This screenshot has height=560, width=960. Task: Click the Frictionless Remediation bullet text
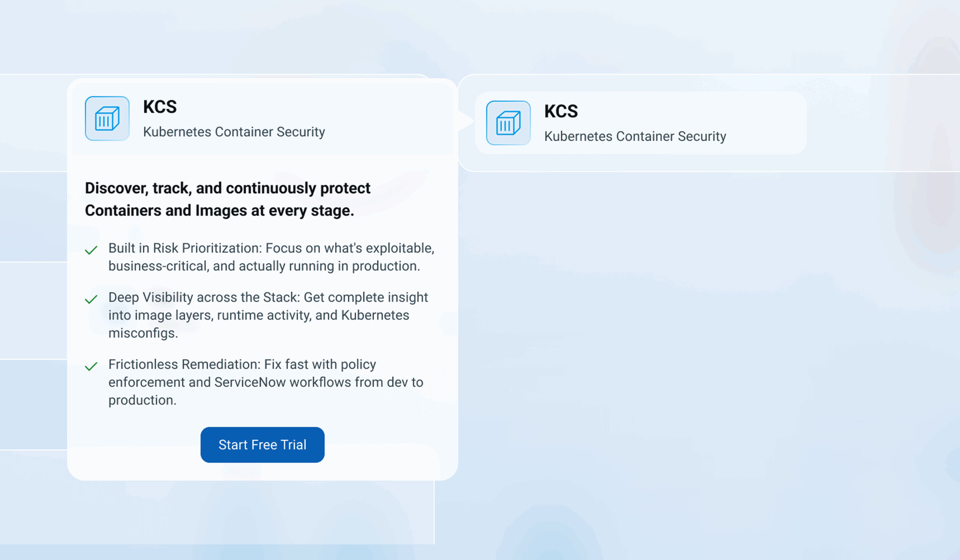click(266, 382)
